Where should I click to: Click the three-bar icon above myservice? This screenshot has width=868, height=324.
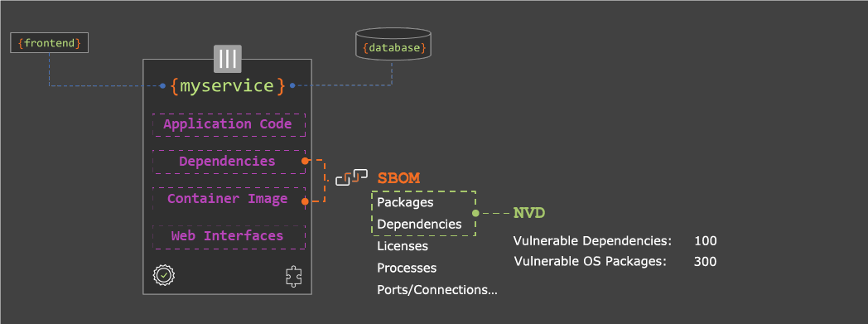pyautogui.click(x=228, y=59)
